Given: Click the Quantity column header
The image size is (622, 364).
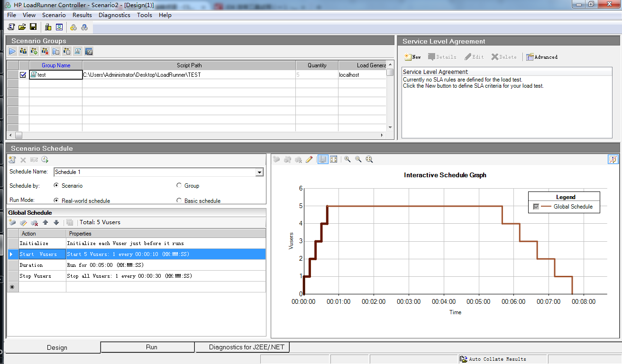Looking at the screenshot, I should 317,65.
